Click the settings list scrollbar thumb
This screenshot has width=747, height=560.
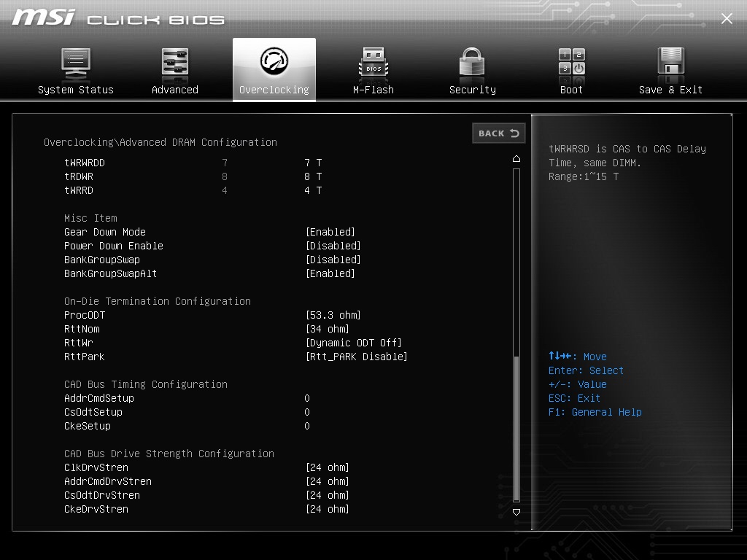pyautogui.click(x=516, y=427)
